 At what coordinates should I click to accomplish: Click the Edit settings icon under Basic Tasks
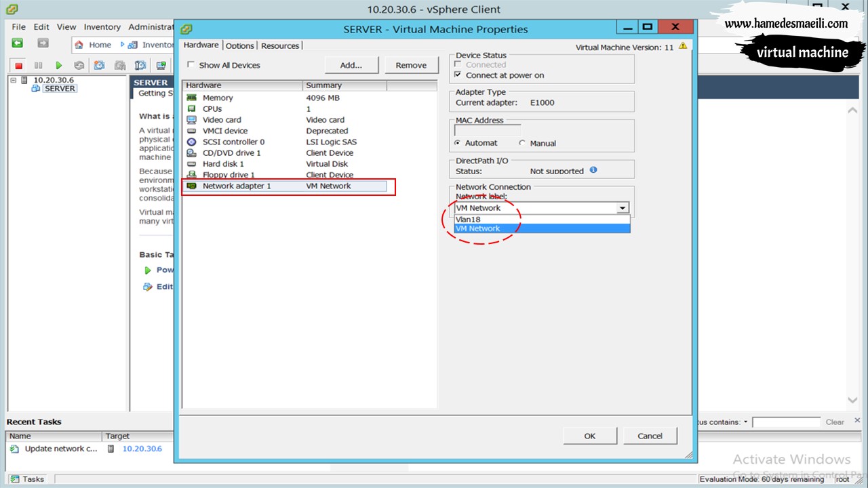(x=148, y=287)
